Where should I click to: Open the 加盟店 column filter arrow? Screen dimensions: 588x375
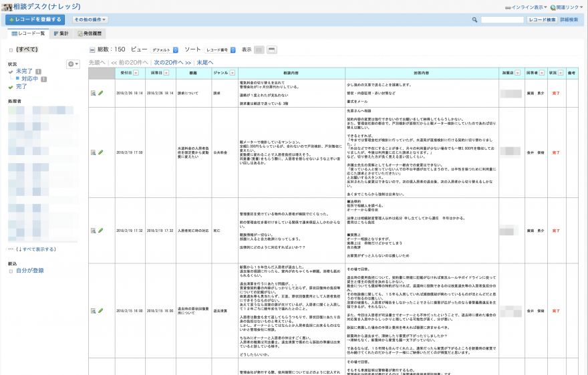coord(517,73)
